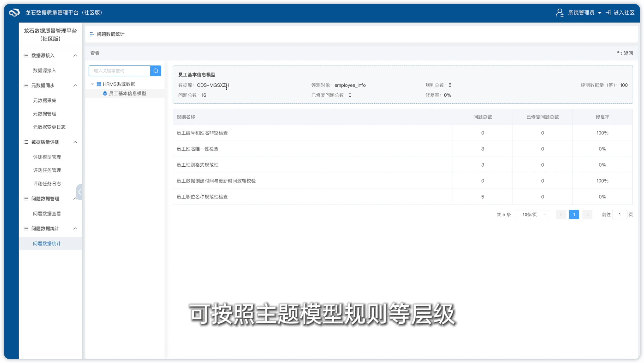
Task: Select page 1 in pagination
Action: [x=574, y=214]
